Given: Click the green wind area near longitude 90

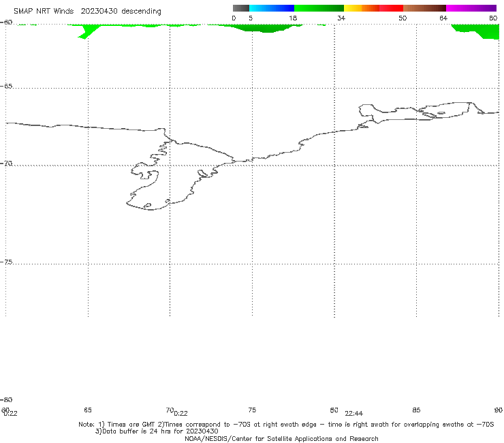Looking at the screenshot, I should coord(482,31).
